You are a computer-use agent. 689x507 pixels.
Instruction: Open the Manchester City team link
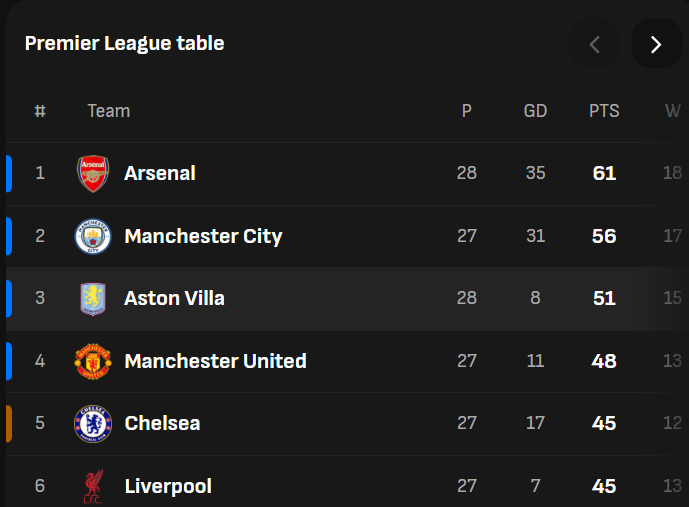(x=203, y=237)
